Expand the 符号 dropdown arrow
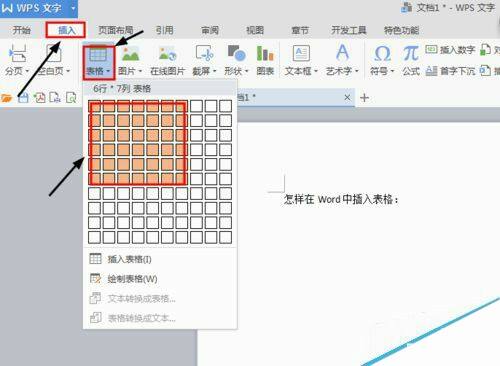This screenshot has height=366, width=500. click(x=392, y=71)
